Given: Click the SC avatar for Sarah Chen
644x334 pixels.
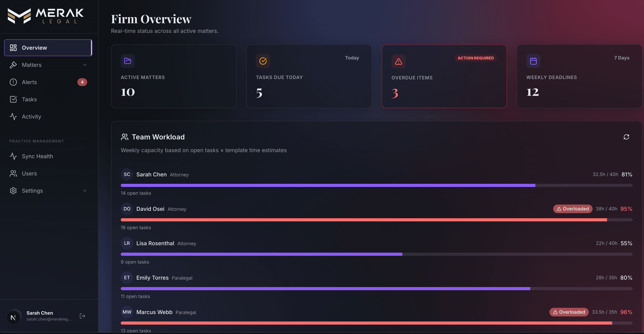Looking at the screenshot, I should (x=127, y=174).
